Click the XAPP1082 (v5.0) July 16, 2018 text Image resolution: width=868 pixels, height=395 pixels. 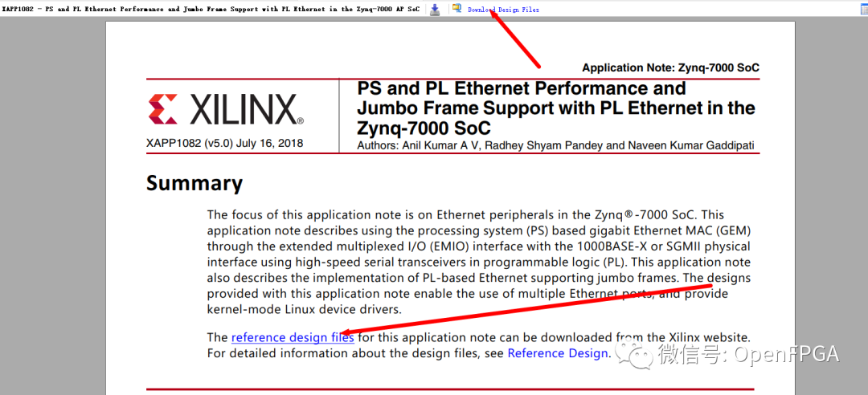point(225,143)
